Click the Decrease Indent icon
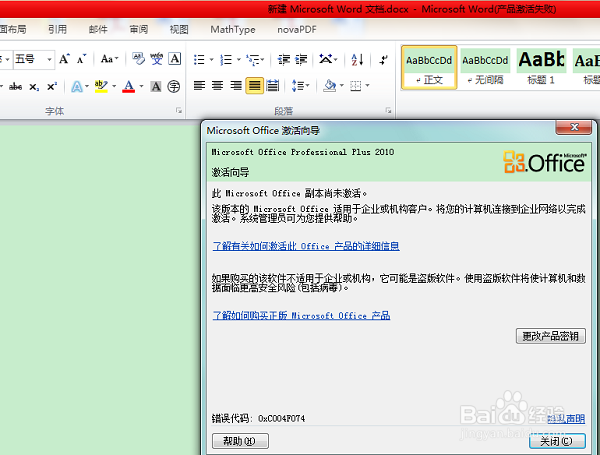600x455 pixels. [x=284, y=60]
